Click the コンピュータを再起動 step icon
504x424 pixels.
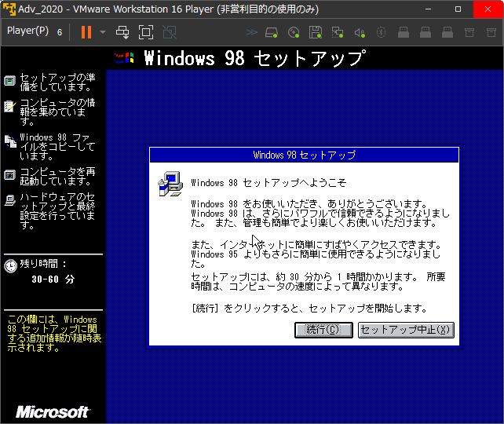tap(9, 175)
